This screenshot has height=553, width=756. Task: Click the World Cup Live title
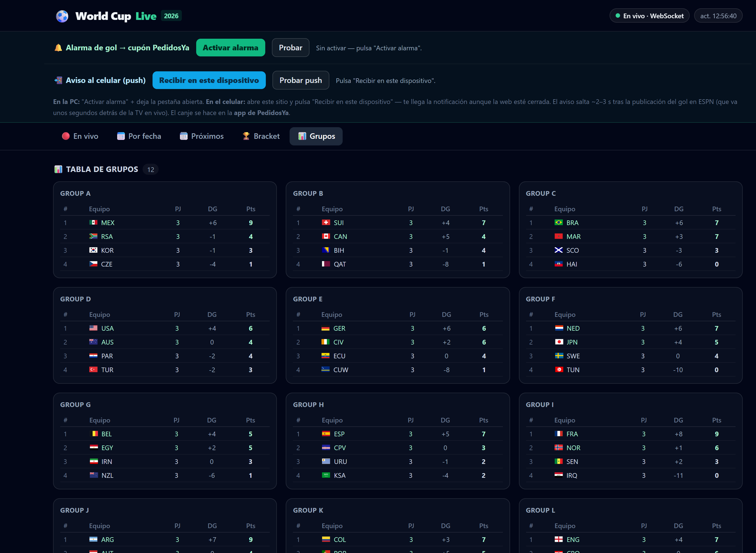[116, 16]
